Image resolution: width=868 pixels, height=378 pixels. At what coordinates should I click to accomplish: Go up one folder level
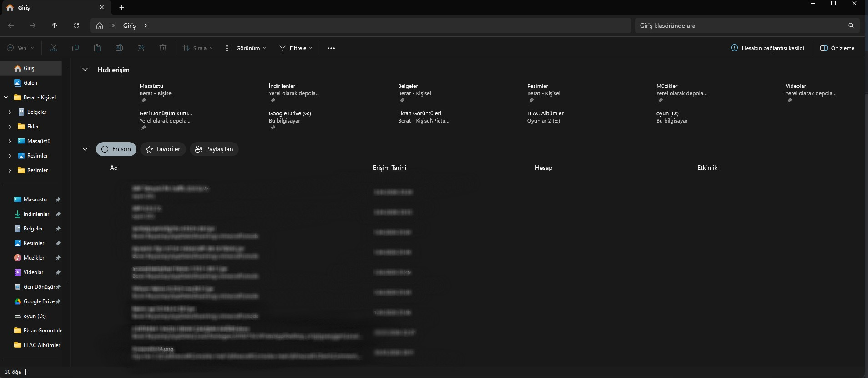pos(55,26)
